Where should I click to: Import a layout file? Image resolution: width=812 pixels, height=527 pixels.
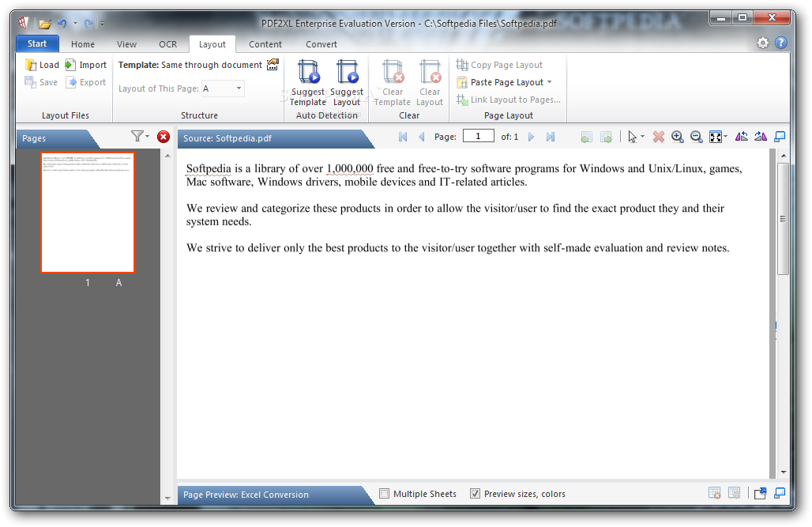click(85, 65)
